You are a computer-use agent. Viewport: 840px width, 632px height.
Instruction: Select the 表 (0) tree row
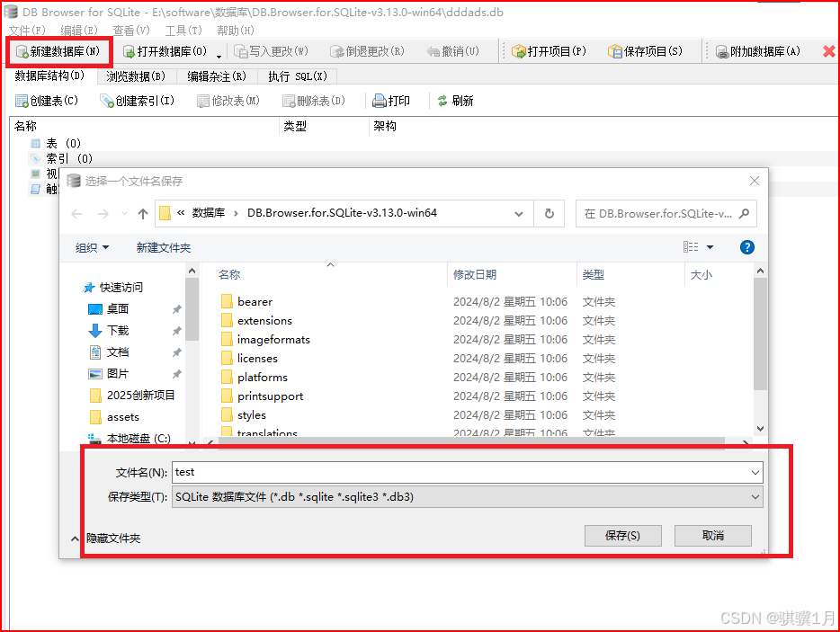[x=56, y=144]
